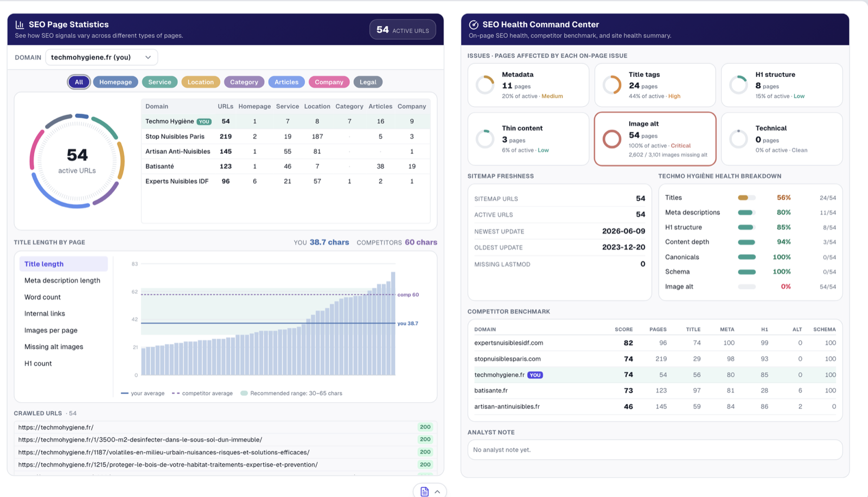The width and height of the screenshot is (868, 497).
Task: Select the All page-type filter
Action: (x=79, y=82)
